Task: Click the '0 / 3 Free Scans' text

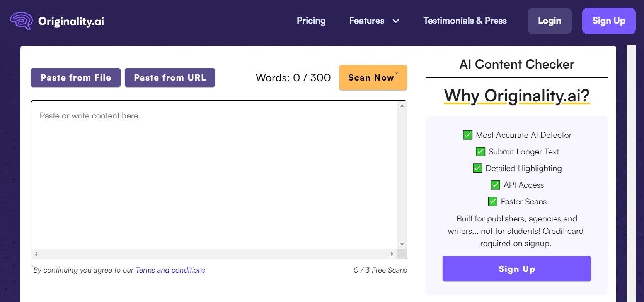Action: click(x=380, y=270)
